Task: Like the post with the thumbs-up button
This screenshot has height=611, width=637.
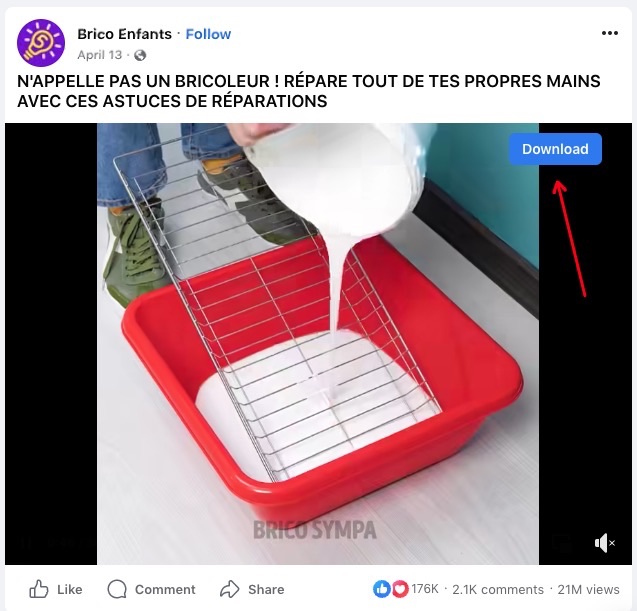Action: point(56,589)
